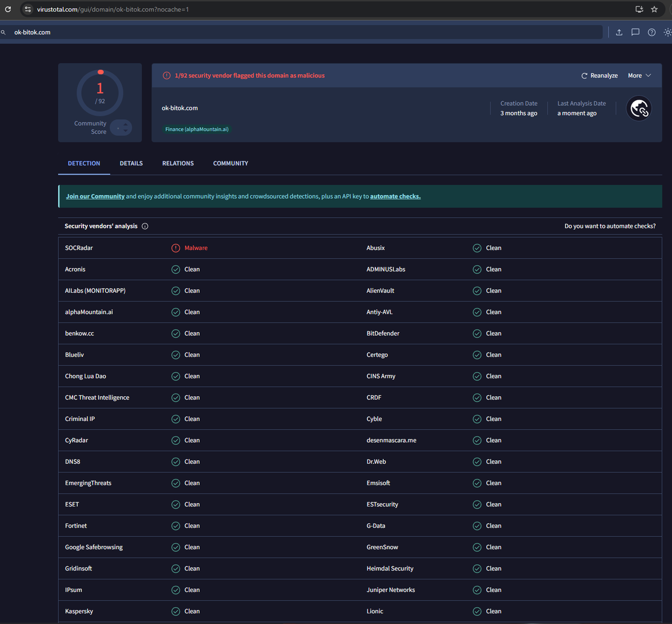Viewport: 672px width, 624px height.
Task: Open the COMMUNITY tab
Action: tap(231, 163)
